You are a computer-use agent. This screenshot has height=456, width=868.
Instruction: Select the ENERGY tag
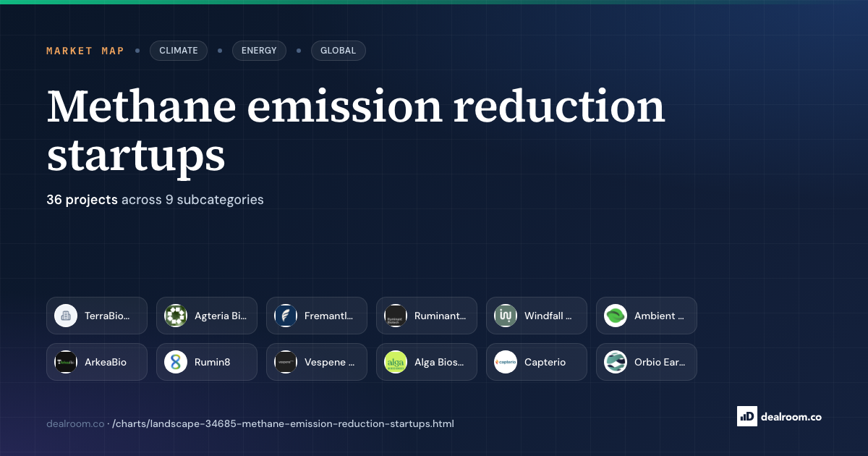click(x=259, y=51)
